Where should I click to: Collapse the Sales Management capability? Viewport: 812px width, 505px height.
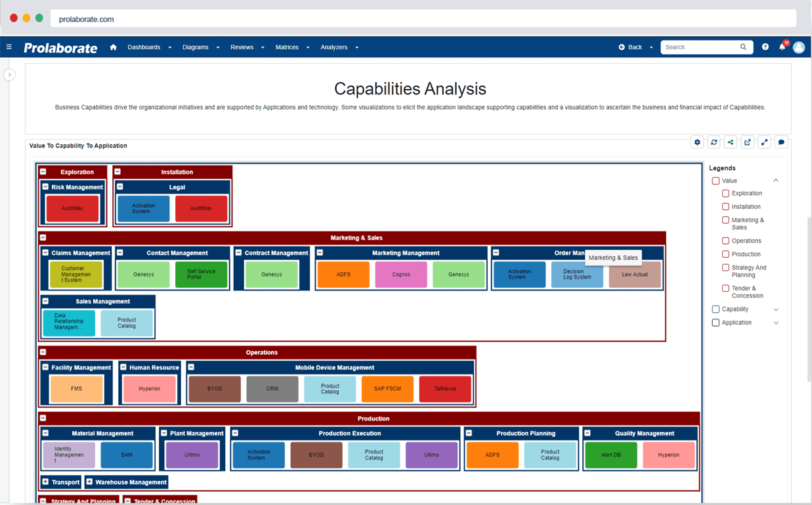(x=46, y=301)
